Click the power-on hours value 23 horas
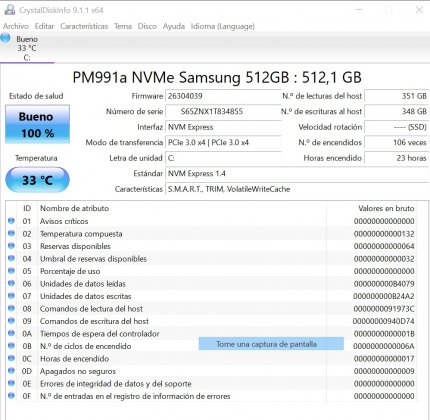430x420 pixels. coord(396,158)
